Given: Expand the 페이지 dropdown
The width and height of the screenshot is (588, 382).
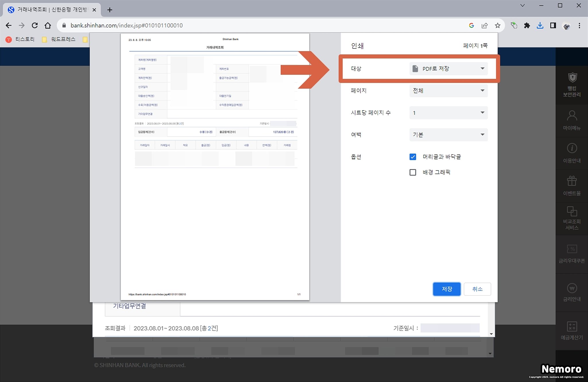Looking at the screenshot, I should 448,91.
